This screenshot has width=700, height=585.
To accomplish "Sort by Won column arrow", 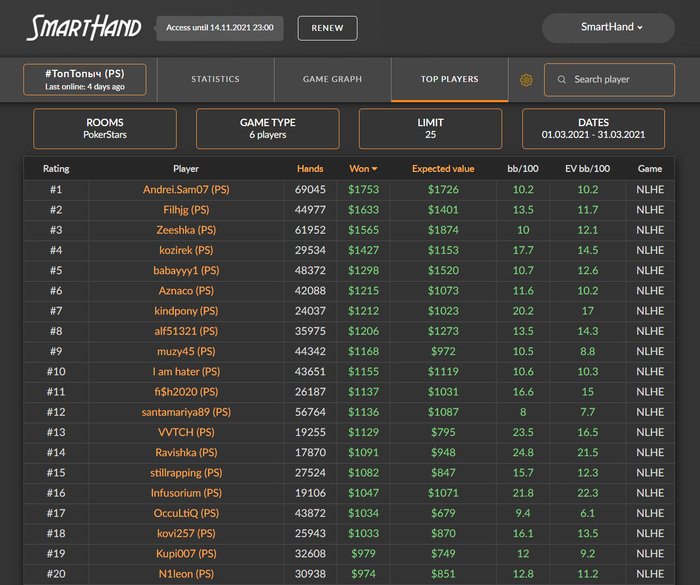I will pos(375,169).
